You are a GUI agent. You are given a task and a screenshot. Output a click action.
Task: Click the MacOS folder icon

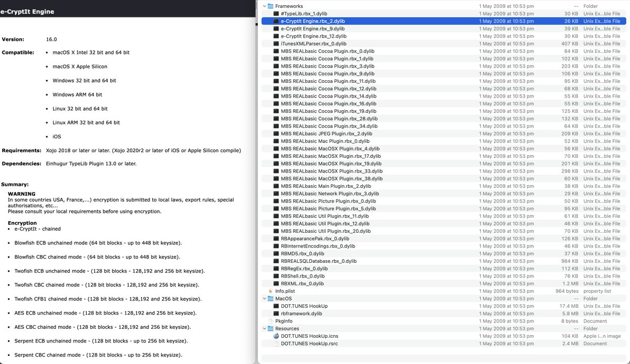click(271, 298)
